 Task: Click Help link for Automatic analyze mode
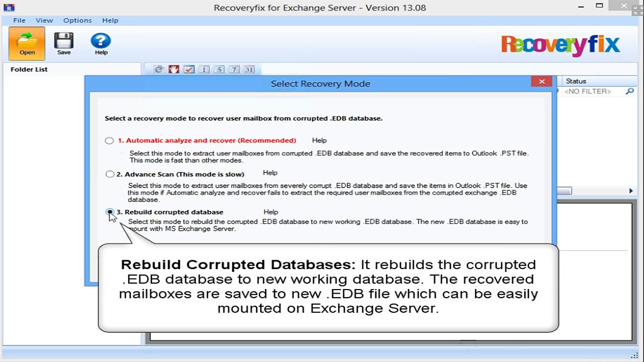[319, 140]
